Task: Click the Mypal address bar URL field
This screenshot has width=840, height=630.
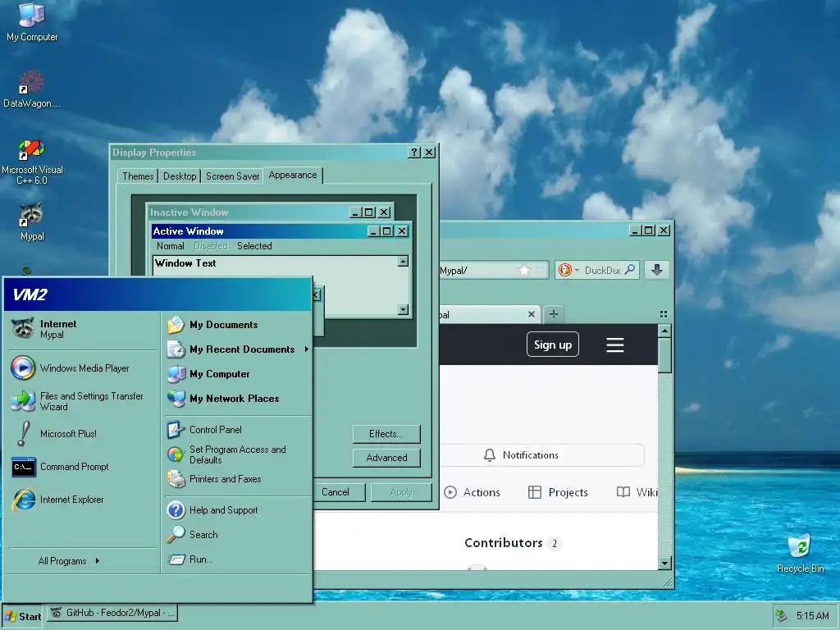Action: 478,270
